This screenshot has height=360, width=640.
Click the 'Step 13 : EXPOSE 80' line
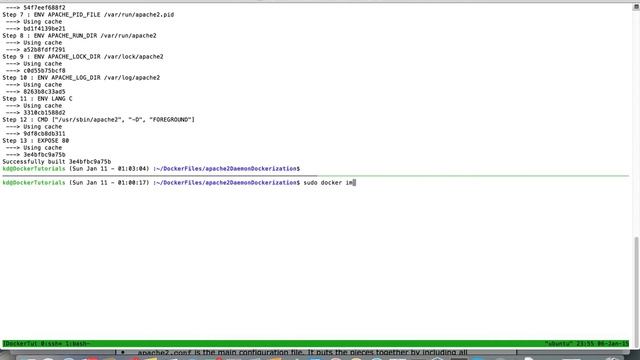[36, 141]
